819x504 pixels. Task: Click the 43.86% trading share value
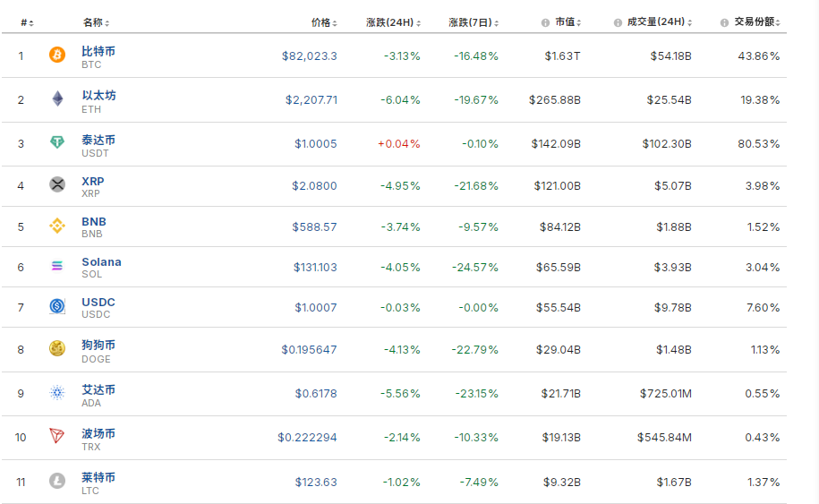(x=759, y=56)
